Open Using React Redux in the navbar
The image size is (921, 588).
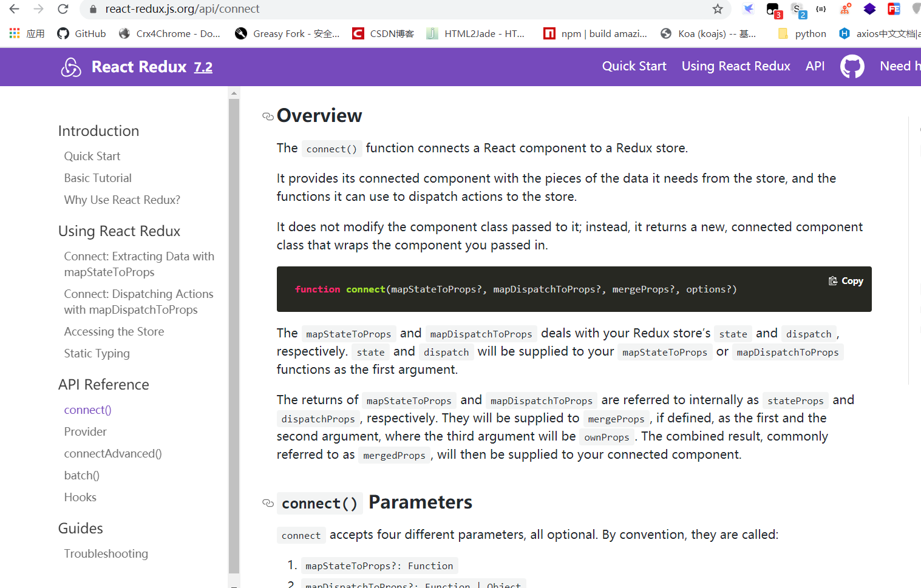point(736,66)
